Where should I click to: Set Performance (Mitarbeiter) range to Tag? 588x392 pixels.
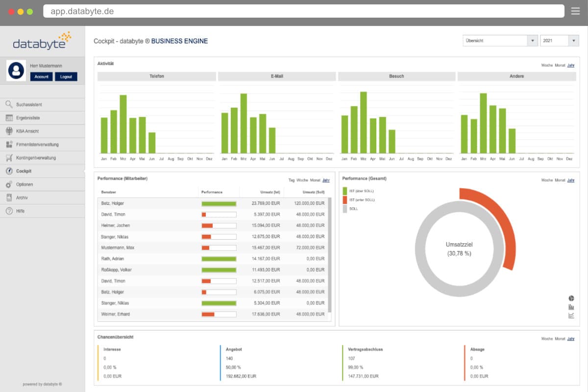pos(291,180)
